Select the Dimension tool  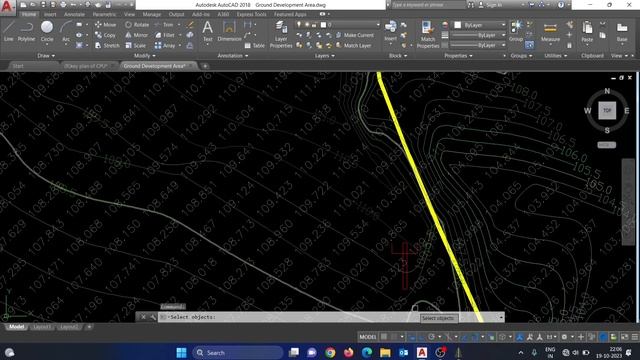pos(229,31)
